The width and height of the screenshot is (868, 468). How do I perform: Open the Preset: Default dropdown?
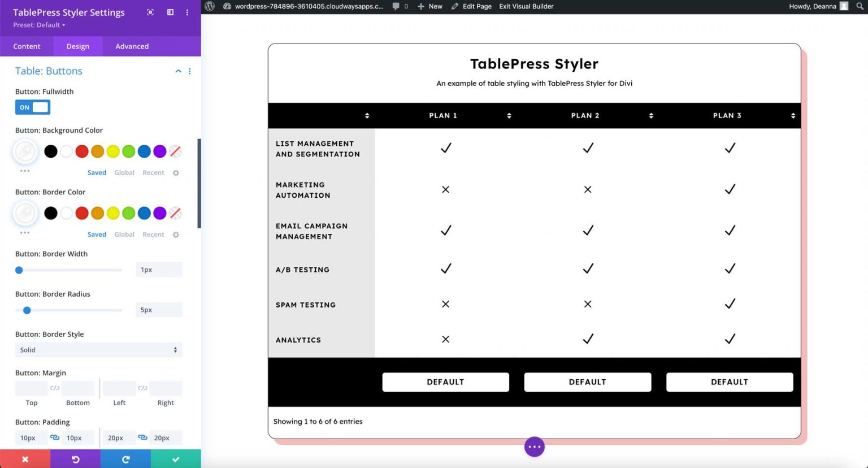point(38,25)
